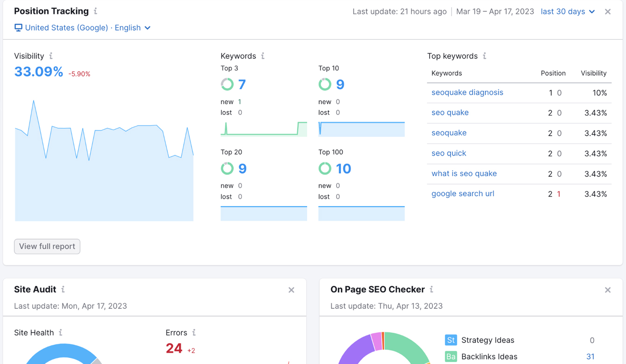The image size is (626, 364).
Task: Click the Backlinks Ideas count 31
Action: click(x=590, y=357)
